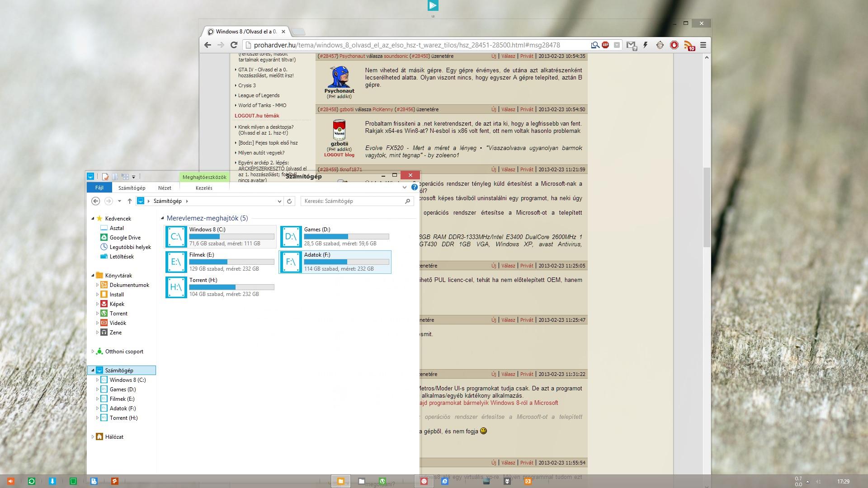This screenshot has height=488, width=868.
Task: Open the Explorer folder button on taskbar
Action: pos(341,481)
